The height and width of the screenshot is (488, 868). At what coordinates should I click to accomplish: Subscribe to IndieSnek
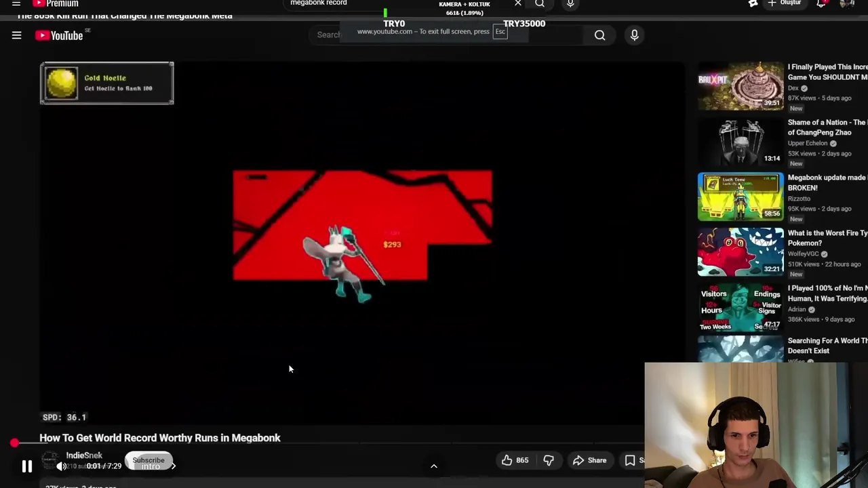pos(149,460)
